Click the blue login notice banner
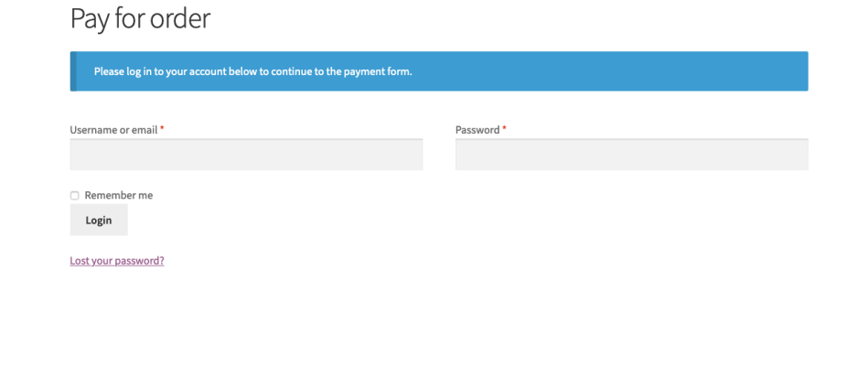868x379 pixels. (x=549, y=71)
